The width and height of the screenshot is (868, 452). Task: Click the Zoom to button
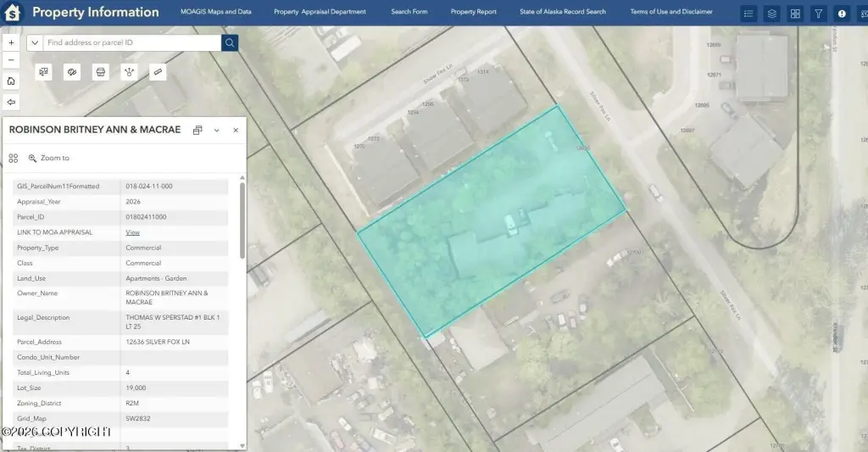pos(49,158)
